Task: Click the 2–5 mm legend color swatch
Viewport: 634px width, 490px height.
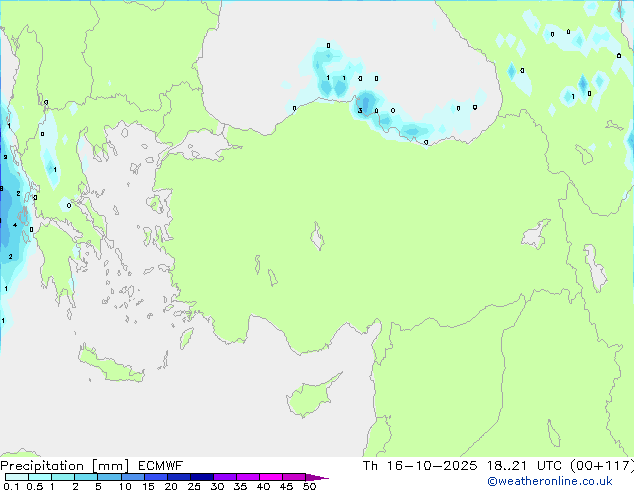Action: (86, 477)
